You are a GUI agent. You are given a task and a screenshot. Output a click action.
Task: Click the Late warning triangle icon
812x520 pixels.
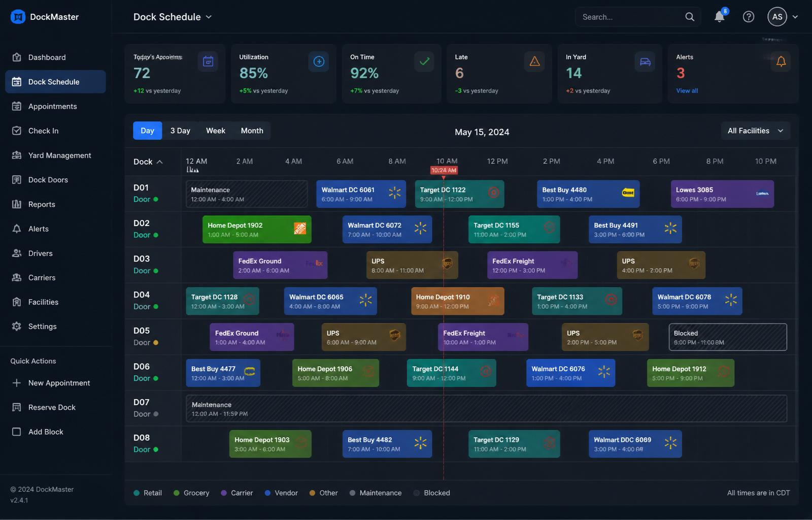tap(534, 61)
